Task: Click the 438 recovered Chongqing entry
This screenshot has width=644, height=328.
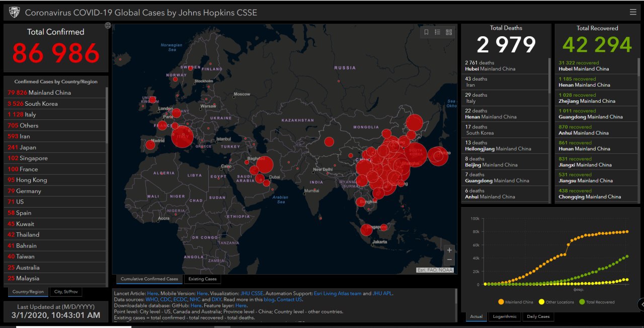Action: 596,194
